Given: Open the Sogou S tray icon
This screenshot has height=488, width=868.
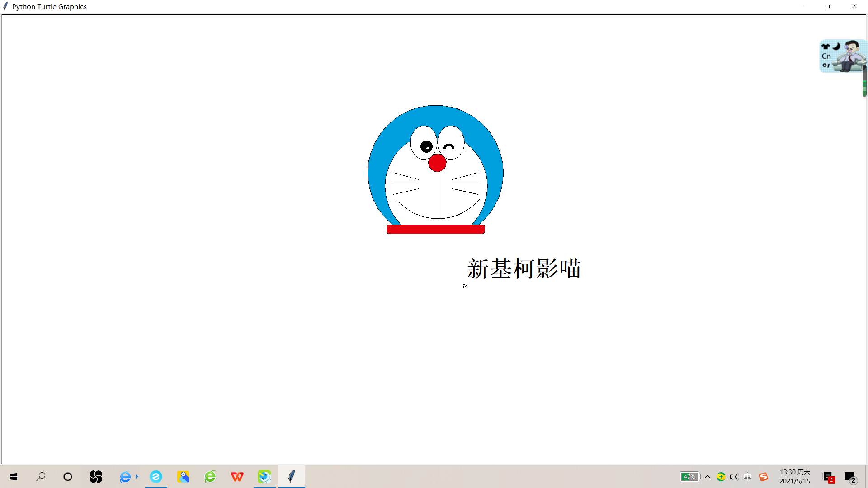Looking at the screenshot, I should [764, 477].
